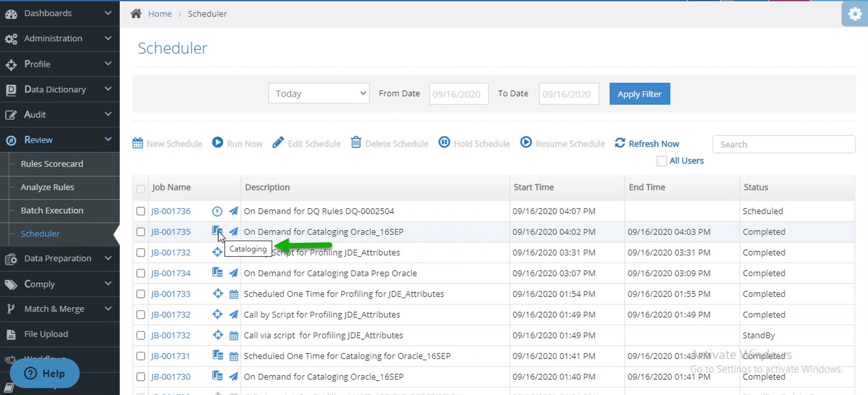Click the Review sidebar icon

(x=11, y=140)
